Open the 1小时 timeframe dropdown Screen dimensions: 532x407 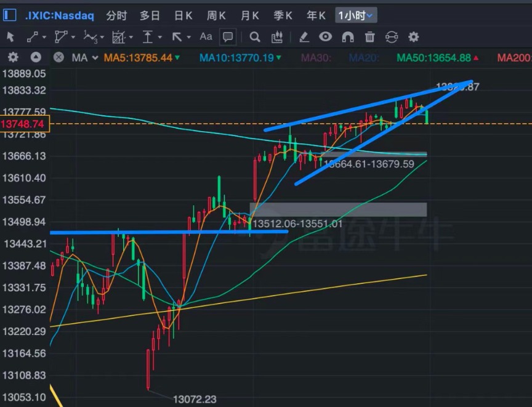[356, 15]
